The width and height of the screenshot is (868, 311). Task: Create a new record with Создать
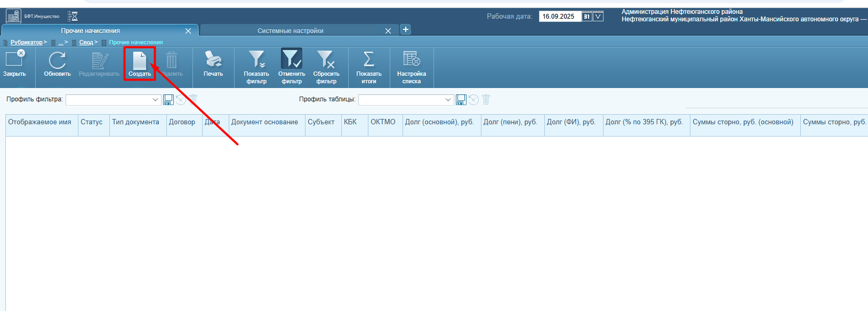click(140, 64)
